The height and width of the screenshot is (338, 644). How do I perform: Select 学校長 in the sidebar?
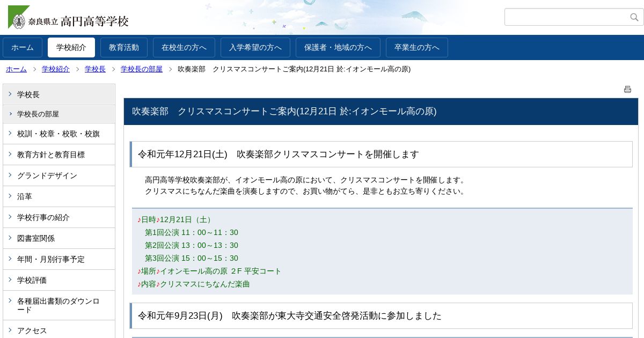pos(59,94)
